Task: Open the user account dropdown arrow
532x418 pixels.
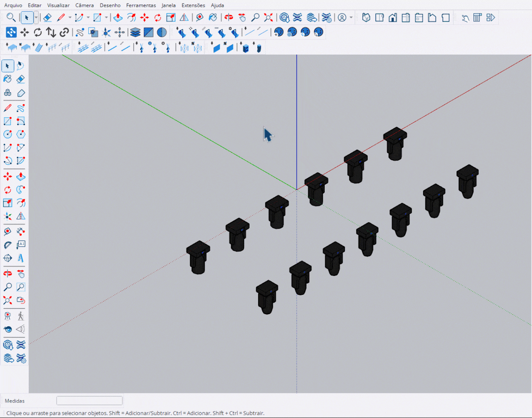Action: [x=351, y=17]
